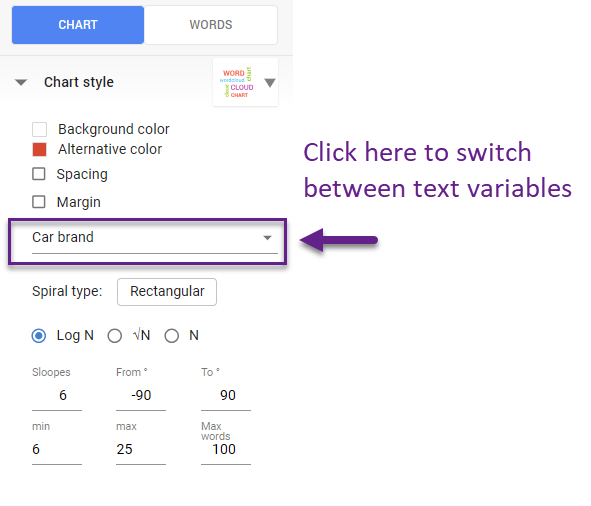Collapse the Chart style section triangle
This screenshot has width=591, height=506.
click(x=21, y=82)
